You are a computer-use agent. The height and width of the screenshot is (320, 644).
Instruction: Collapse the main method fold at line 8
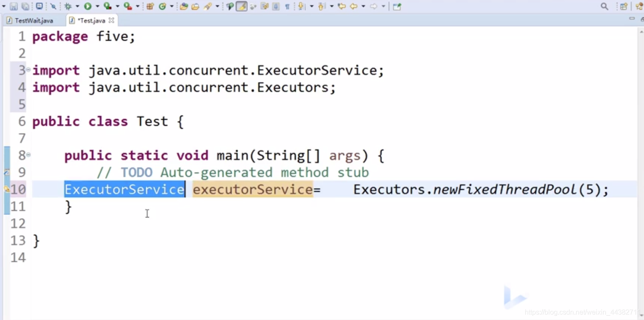[28, 154]
